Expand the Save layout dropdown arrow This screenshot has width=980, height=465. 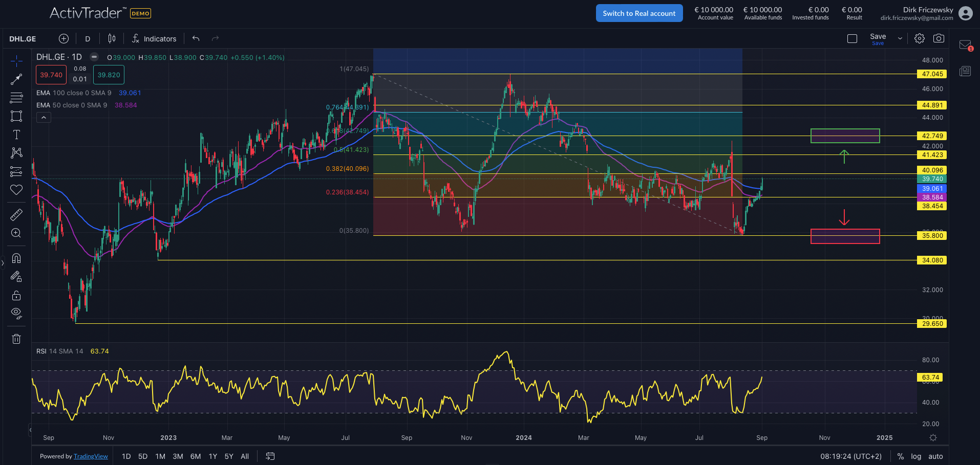pos(900,38)
